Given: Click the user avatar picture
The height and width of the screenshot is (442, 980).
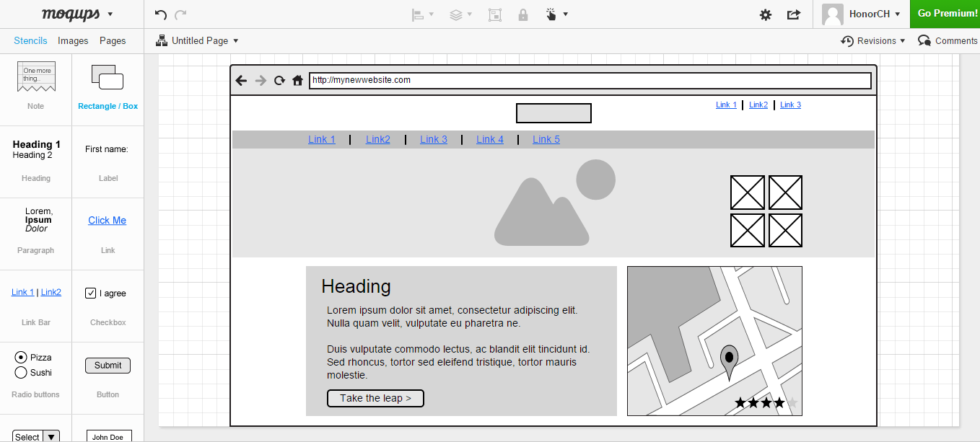Looking at the screenshot, I should pos(834,14).
